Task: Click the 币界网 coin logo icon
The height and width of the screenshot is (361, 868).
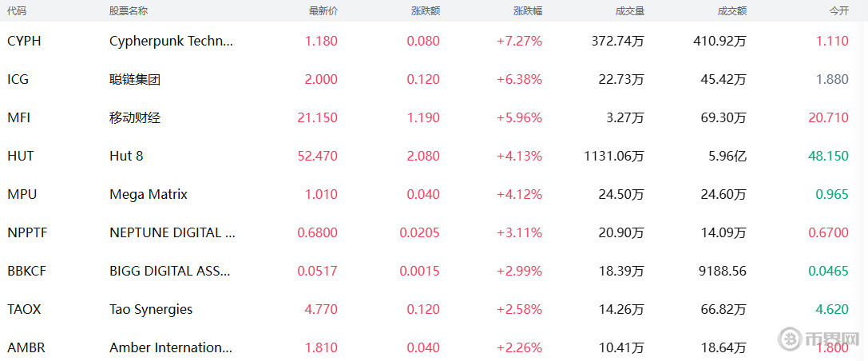Action: pyautogui.click(x=791, y=339)
